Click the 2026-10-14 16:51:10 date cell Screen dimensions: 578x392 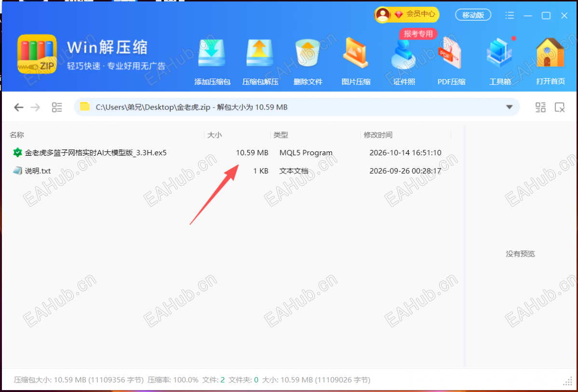(405, 153)
